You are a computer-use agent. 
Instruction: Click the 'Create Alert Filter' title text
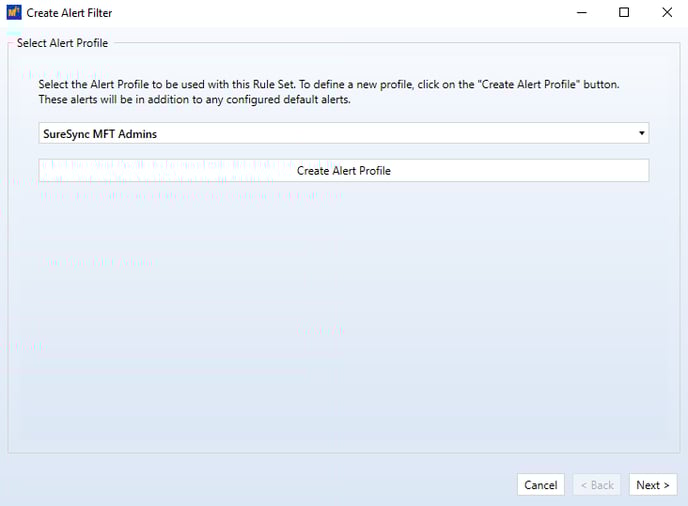click(69, 13)
